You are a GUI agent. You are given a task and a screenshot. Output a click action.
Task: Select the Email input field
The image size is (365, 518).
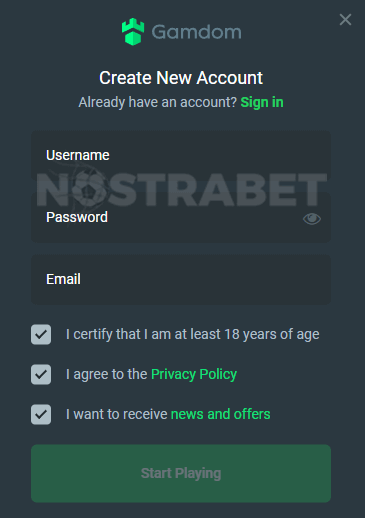(181, 279)
